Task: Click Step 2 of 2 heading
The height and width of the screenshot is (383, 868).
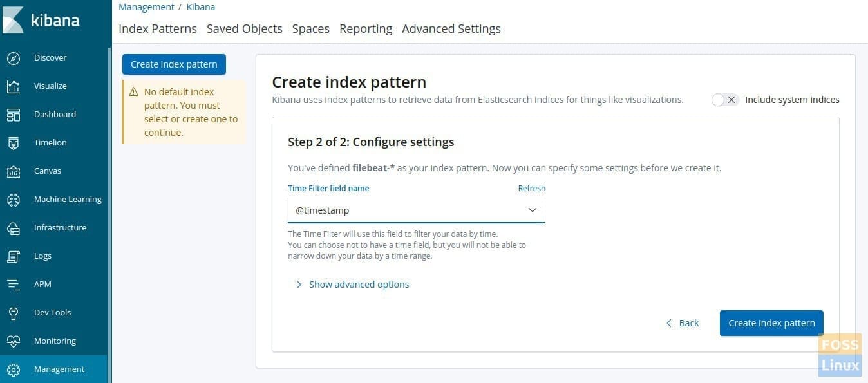Action: click(x=371, y=142)
